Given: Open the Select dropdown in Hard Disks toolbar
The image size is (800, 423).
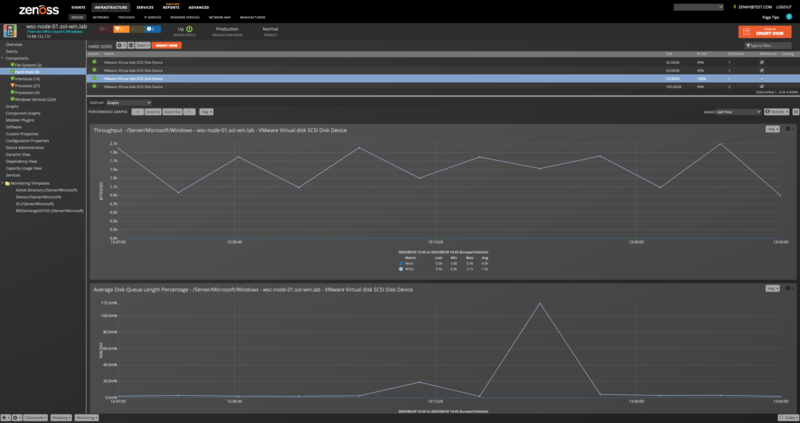Looking at the screenshot, I should [143, 45].
